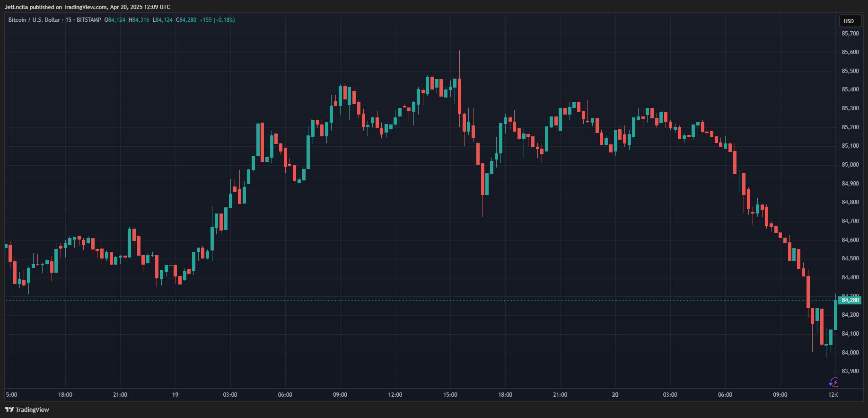The height and width of the screenshot is (418, 868).
Task: Click the close value C84,280 in legend
Action: pyautogui.click(x=186, y=20)
